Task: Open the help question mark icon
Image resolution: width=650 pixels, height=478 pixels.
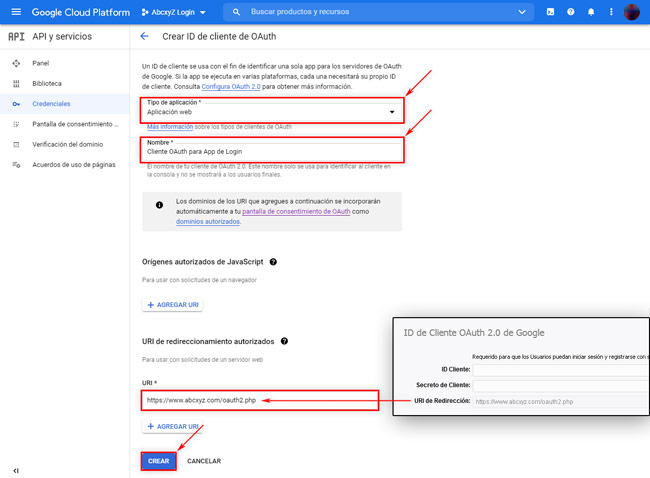Action: point(571,12)
